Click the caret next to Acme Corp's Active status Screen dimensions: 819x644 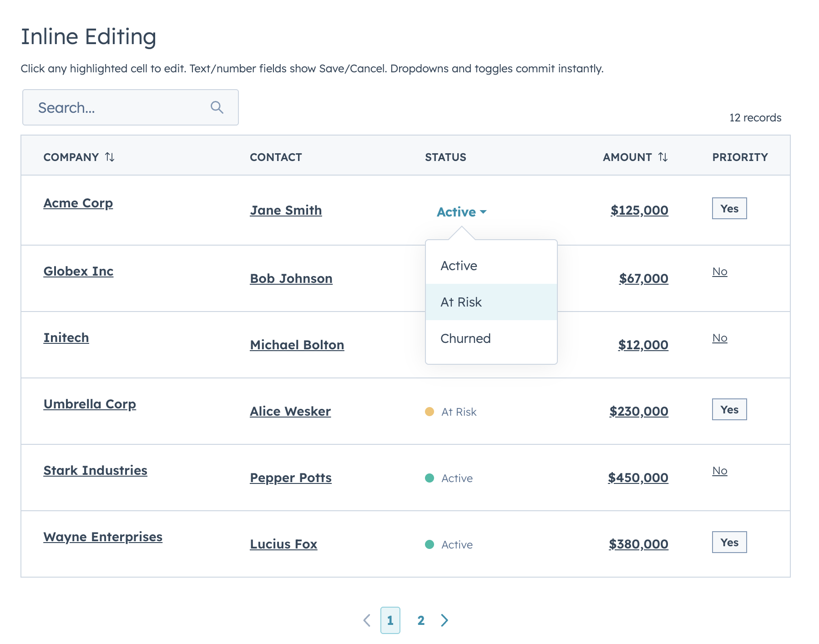484,212
